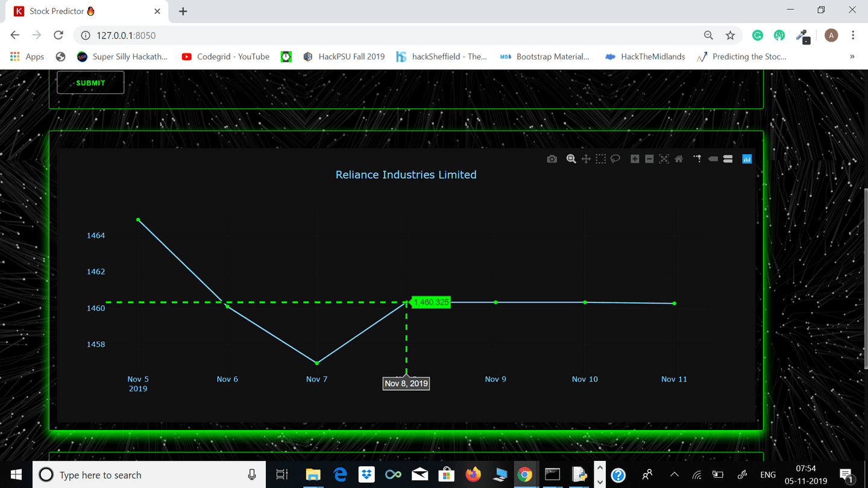Click the Nov 9 data point on chart
This screenshot has height=488, width=868.
click(495, 302)
